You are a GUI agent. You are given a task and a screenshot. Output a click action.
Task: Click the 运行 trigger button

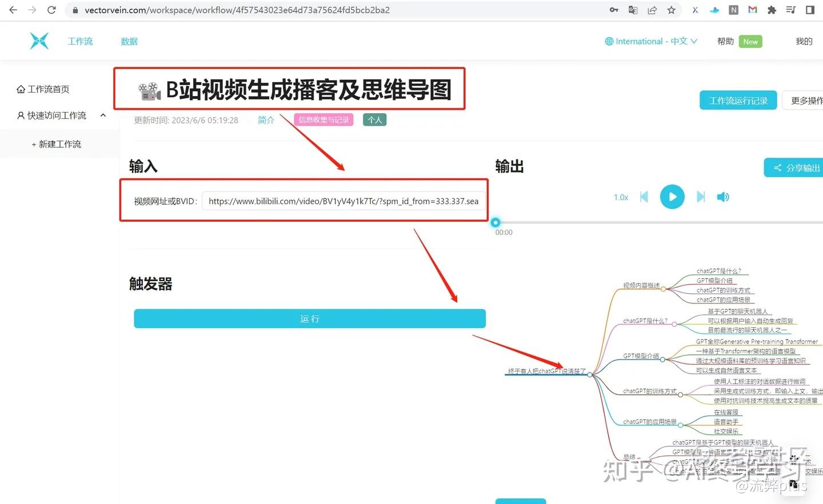click(310, 319)
